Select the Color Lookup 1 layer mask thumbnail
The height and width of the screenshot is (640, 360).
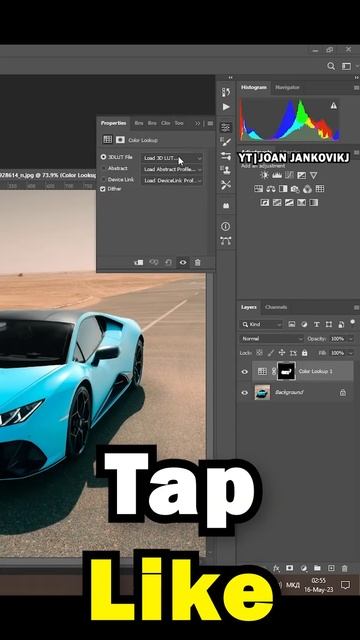(286, 371)
